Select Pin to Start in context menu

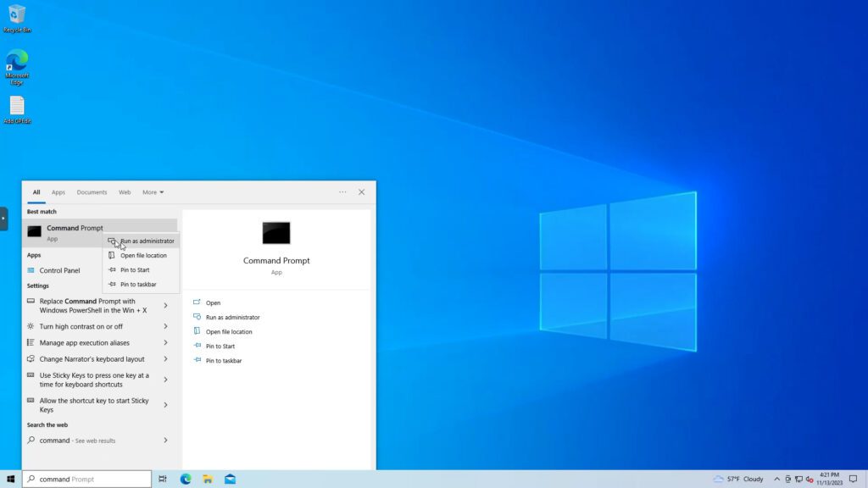(x=135, y=269)
